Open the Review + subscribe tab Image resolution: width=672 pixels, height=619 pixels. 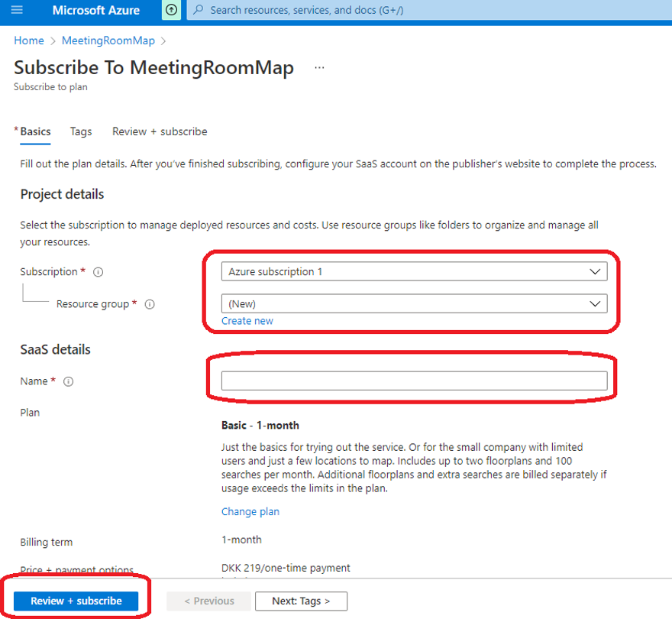(x=160, y=131)
